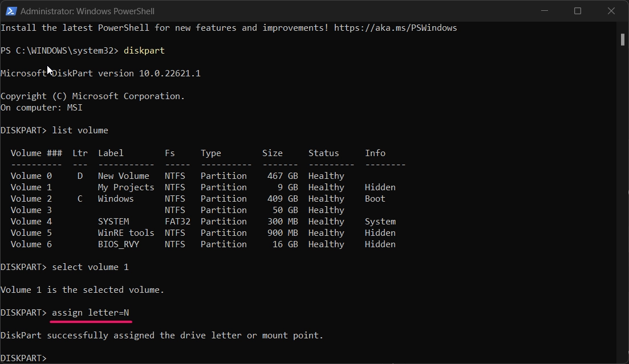Click the 'DiskPart successfully assigned' message

tap(161, 336)
